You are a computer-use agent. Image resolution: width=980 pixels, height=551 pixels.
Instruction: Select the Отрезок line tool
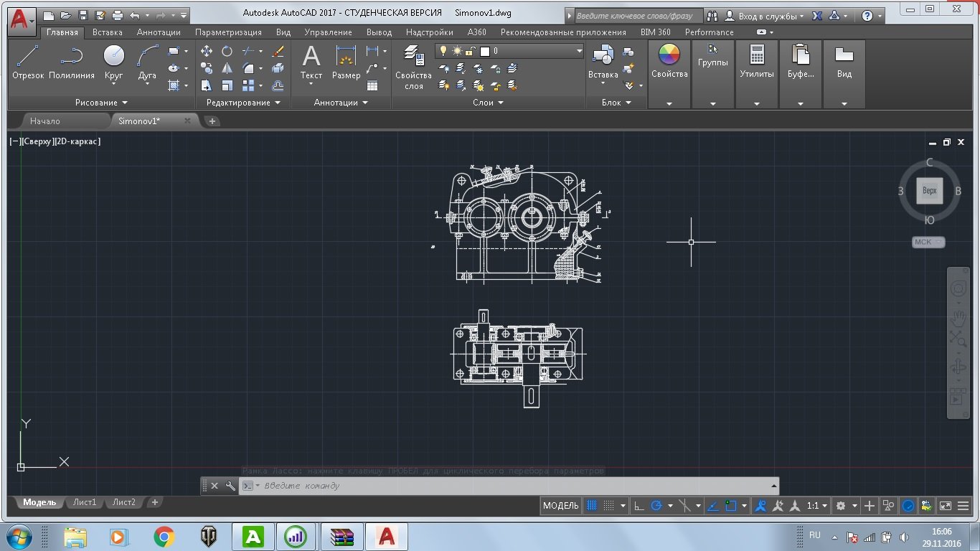point(28,62)
